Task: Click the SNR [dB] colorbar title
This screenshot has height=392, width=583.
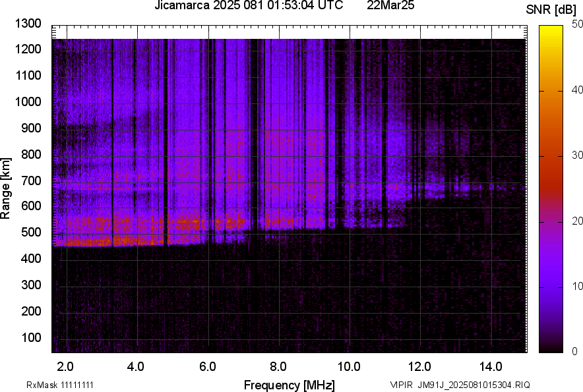Action: pos(551,9)
